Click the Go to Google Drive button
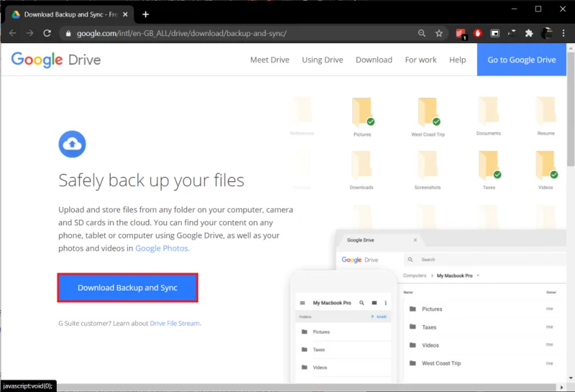 pos(522,60)
